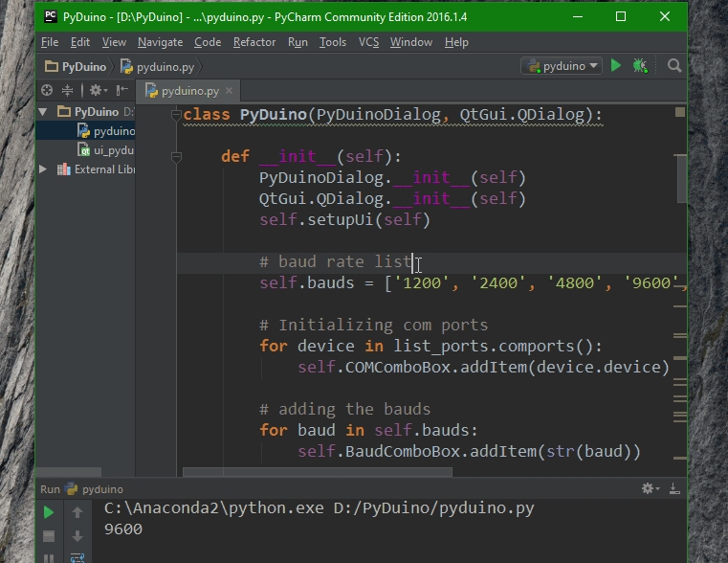Hide the Run tool window icon
728x563 pixels.
[x=674, y=488]
